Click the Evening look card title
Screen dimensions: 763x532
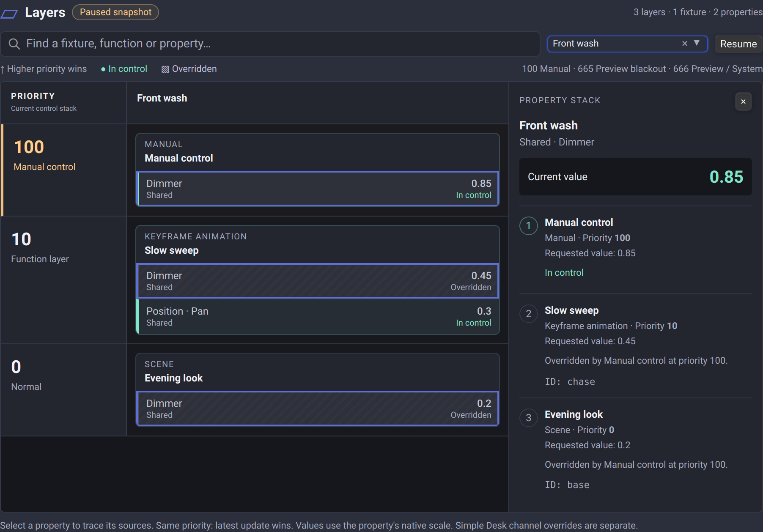click(174, 378)
